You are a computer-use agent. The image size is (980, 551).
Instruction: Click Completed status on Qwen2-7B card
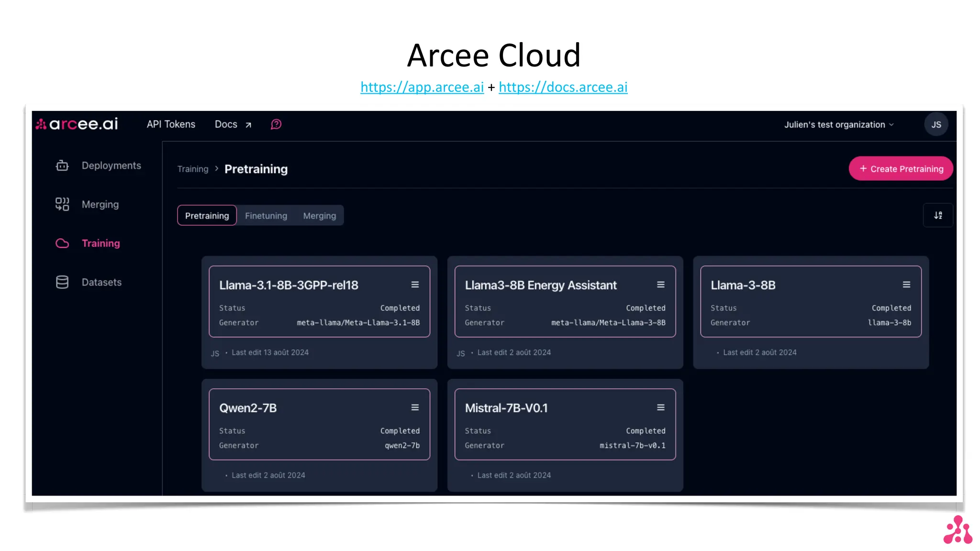tap(400, 431)
